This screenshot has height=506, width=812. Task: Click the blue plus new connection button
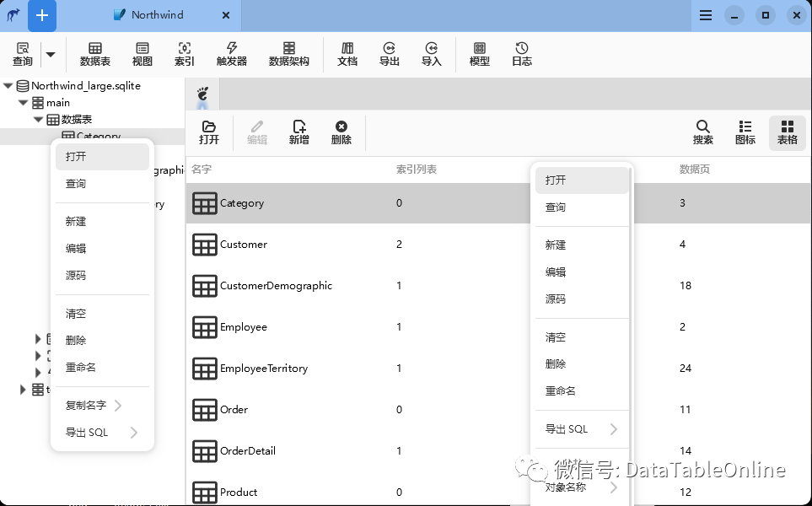pyautogui.click(x=42, y=15)
